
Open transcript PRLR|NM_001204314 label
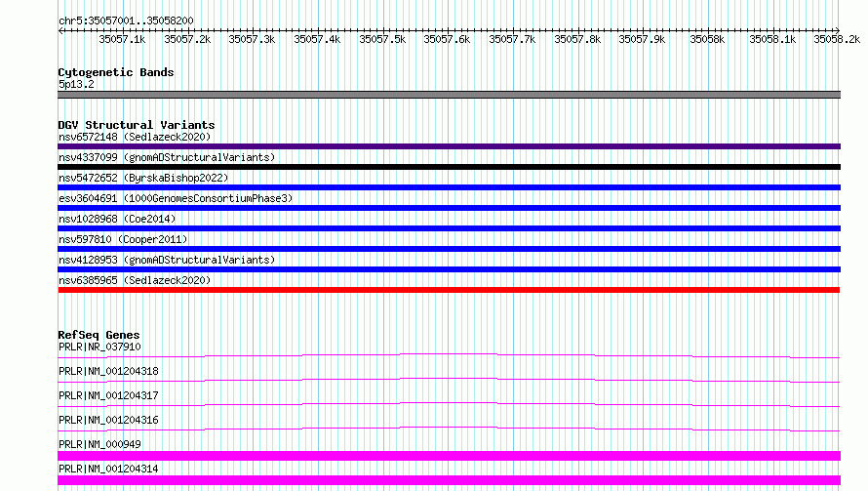coord(108,469)
